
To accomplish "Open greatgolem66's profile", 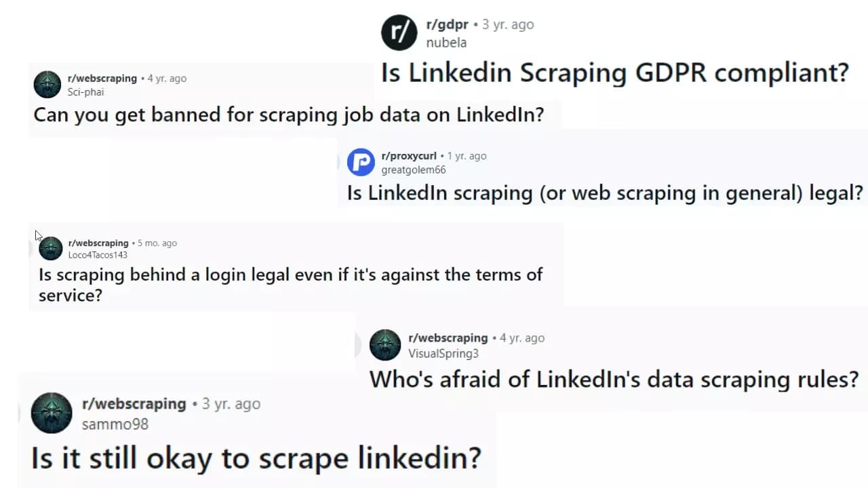I will click(x=413, y=169).
